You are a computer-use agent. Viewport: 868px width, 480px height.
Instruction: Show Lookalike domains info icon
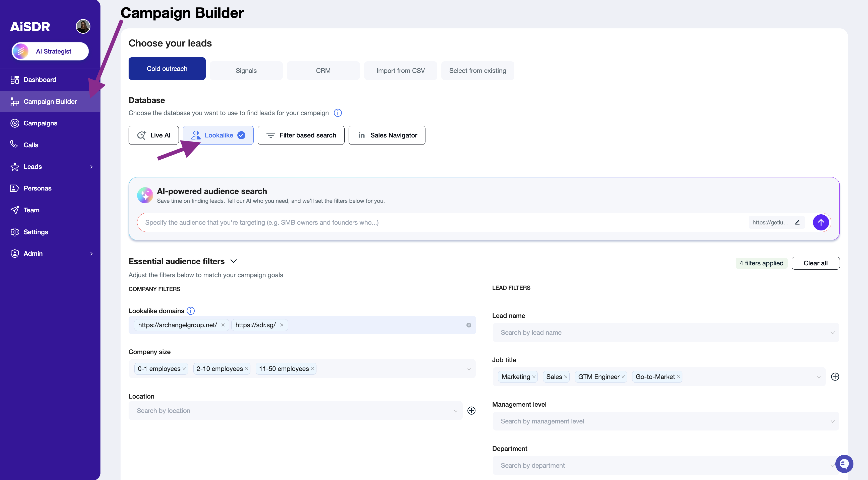[191, 311]
